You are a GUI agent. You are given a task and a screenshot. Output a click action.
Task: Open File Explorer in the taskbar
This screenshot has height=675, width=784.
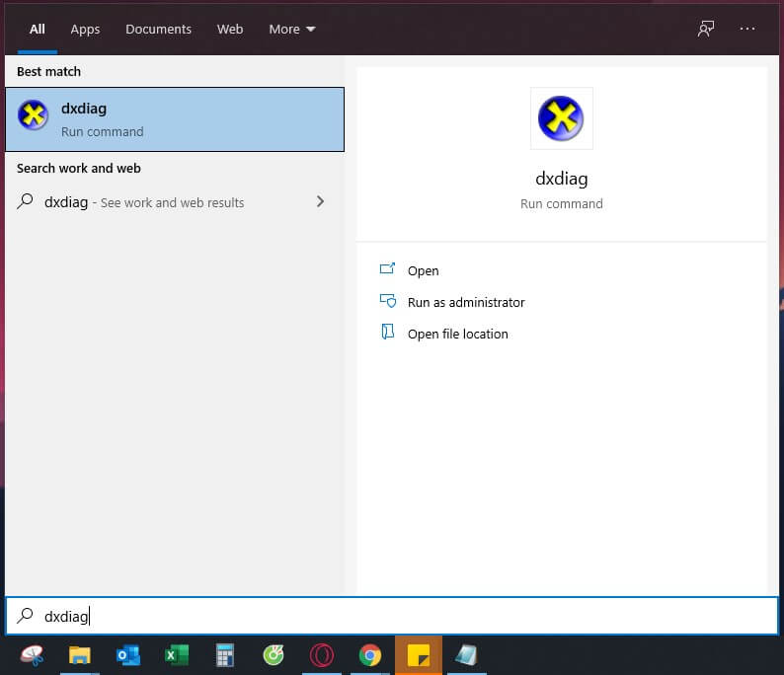point(80,655)
